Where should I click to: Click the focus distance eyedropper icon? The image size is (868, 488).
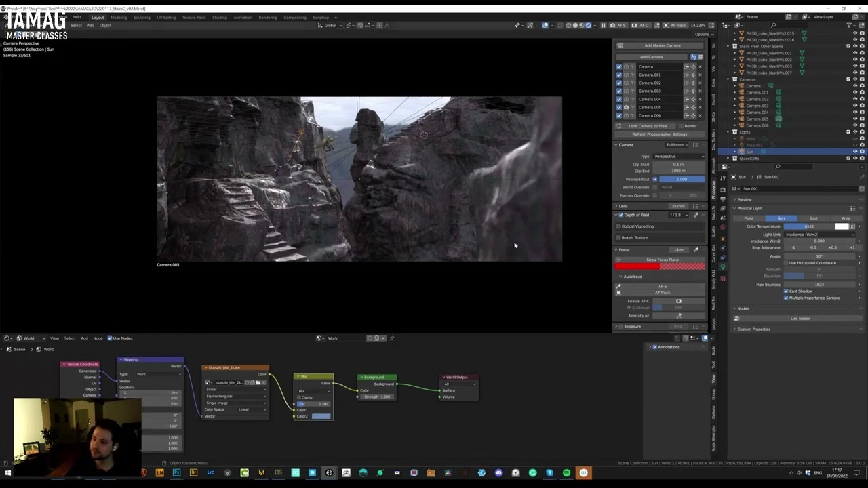point(696,250)
